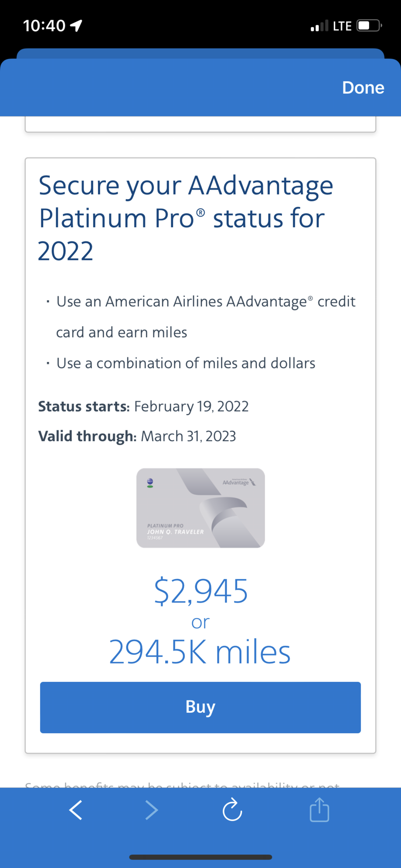Open the share sheet icon
The image size is (401, 868).
tap(319, 810)
